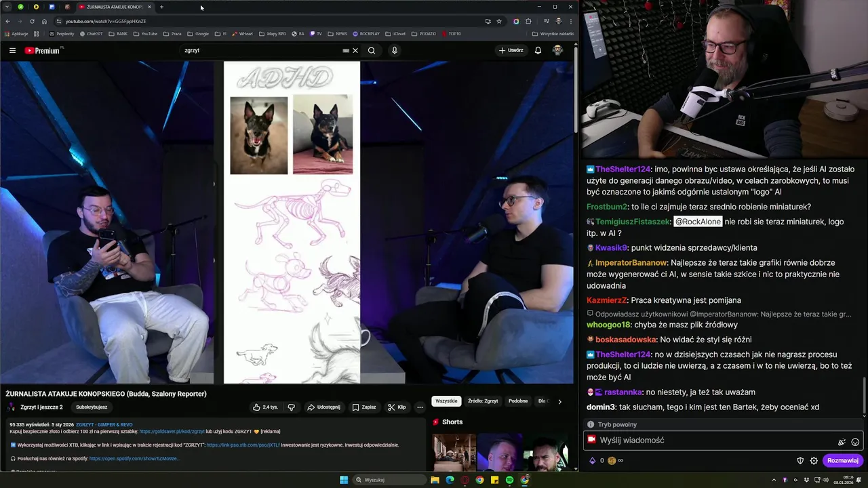Select the 'Podobne' filter chip
This screenshot has width=868, height=488.
click(x=518, y=401)
